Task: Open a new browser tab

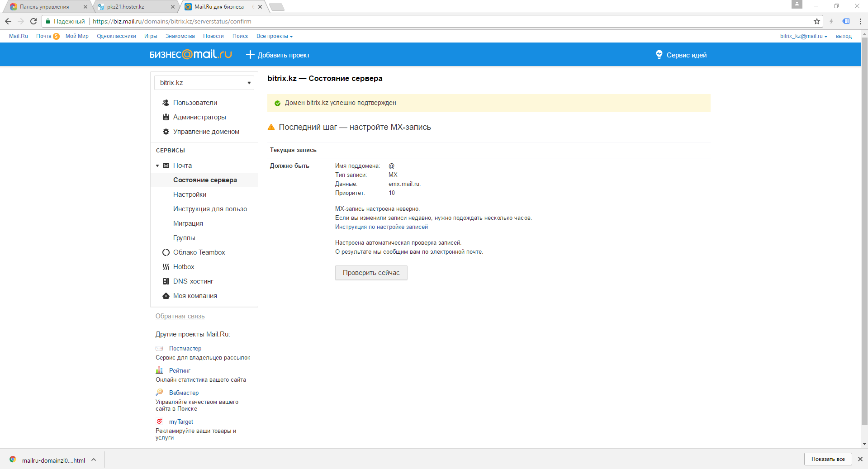Action: pos(276,7)
